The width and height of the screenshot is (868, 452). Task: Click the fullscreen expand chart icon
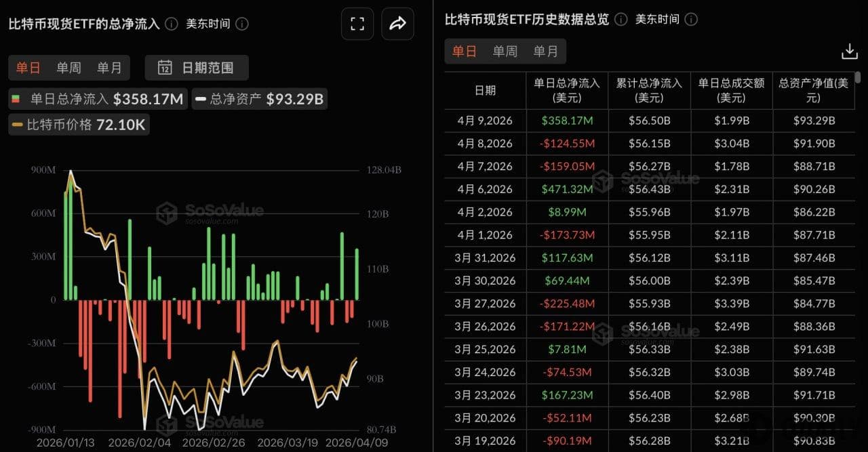[357, 24]
